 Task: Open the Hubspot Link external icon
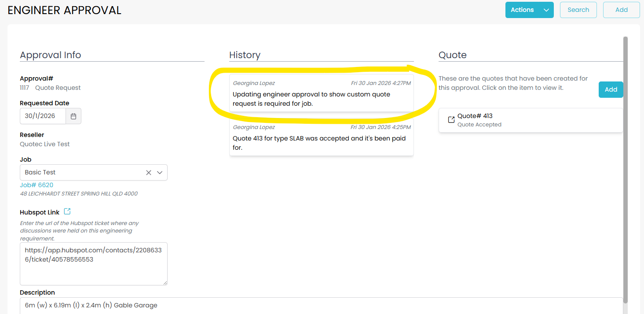67,212
